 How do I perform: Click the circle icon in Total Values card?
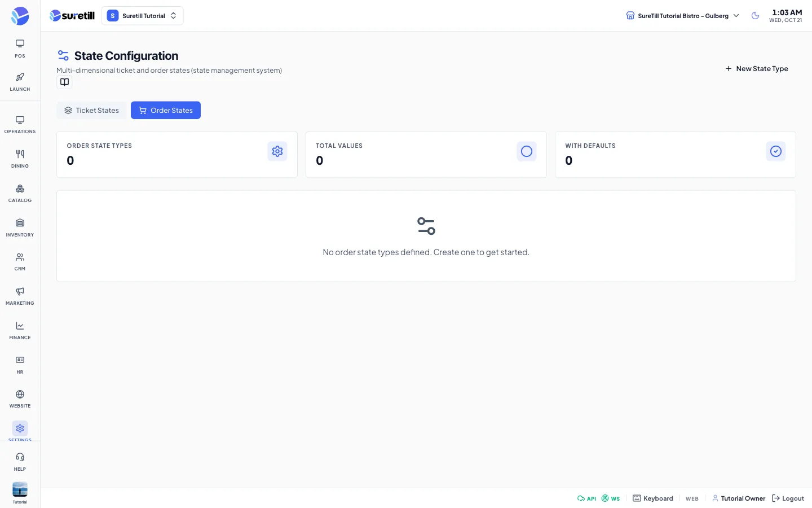tap(527, 151)
